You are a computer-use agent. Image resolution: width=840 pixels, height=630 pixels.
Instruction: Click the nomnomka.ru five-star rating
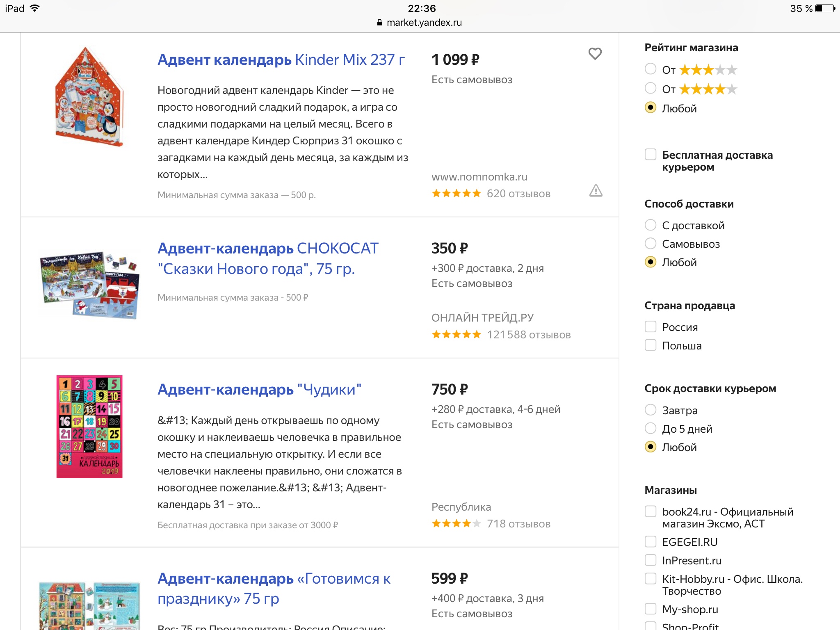point(456,194)
